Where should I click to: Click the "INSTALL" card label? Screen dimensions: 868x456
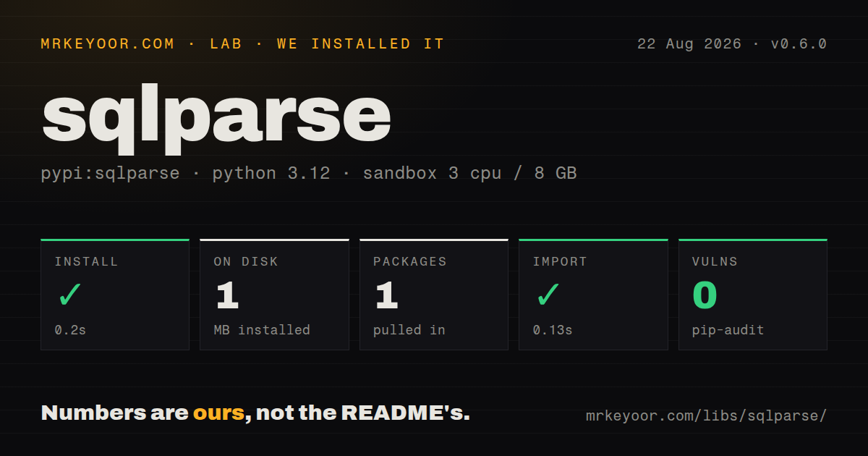pos(86,262)
